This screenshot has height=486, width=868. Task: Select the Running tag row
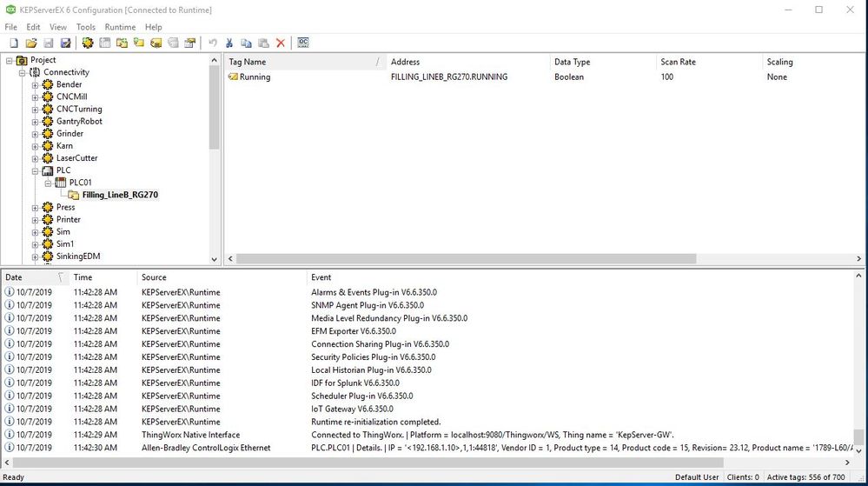point(544,77)
